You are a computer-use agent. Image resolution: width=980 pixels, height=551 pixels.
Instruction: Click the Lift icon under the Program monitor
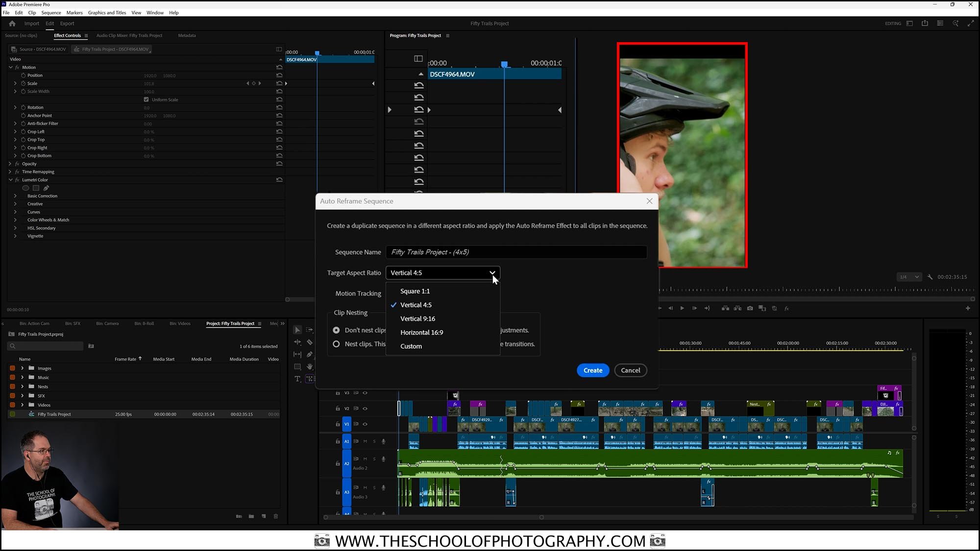(x=725, y=308)
